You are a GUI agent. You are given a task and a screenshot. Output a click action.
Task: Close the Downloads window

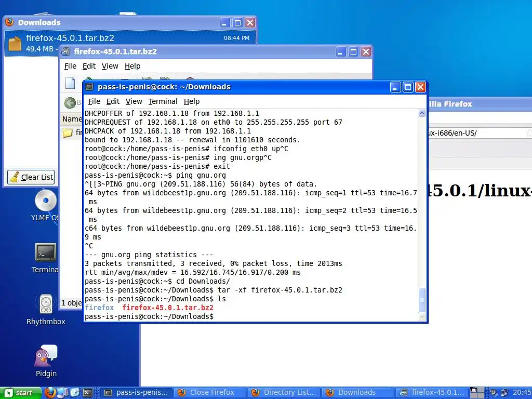click(x=250, y=23)
